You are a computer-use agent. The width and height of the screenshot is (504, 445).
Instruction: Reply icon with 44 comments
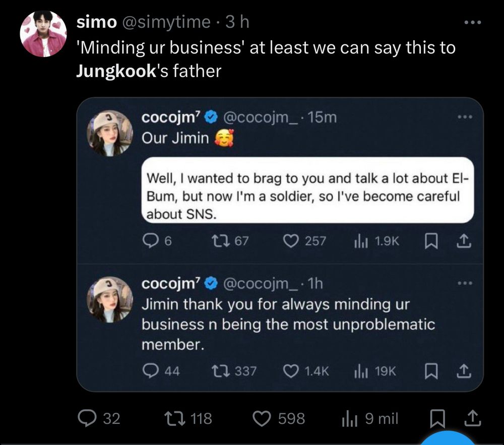coord(150,371)
